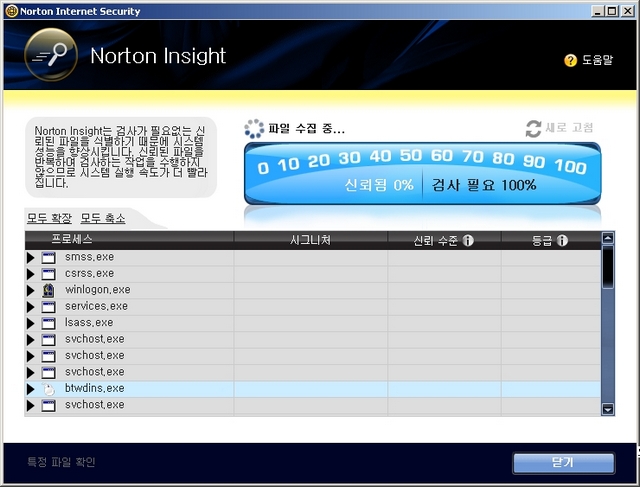Open the 도움말 help question-mark icon
640x487 pixels.
pyautogui.click(x=570, y=60)
